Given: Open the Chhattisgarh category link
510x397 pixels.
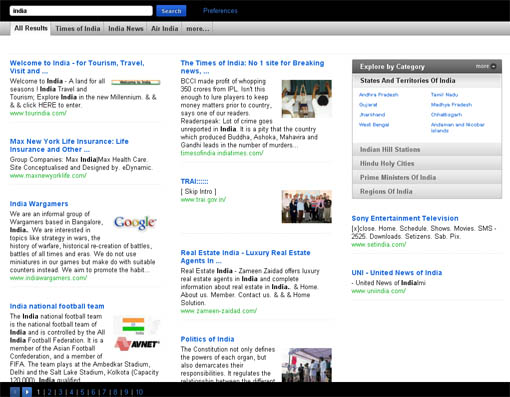Looking at the screenshot, I should [446, 115].
